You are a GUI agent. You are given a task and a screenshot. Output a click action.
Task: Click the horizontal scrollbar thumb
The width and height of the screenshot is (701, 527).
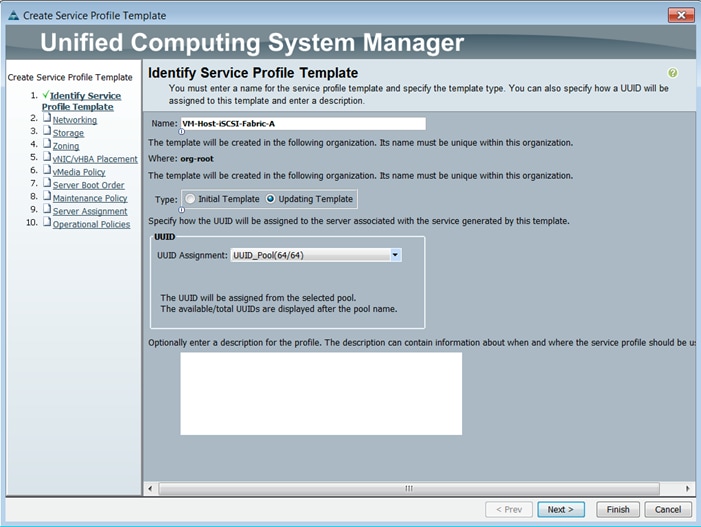click(409, 489)
